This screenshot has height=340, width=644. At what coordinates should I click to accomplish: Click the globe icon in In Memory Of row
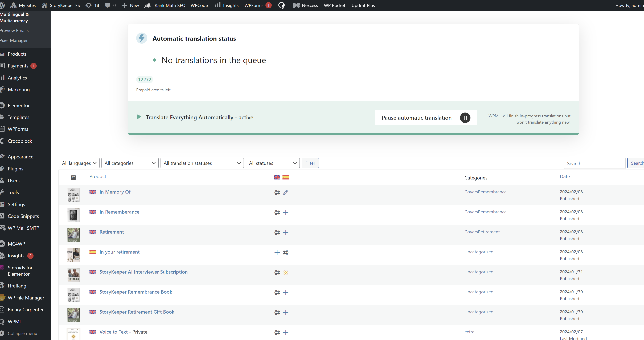pos(277,192)
